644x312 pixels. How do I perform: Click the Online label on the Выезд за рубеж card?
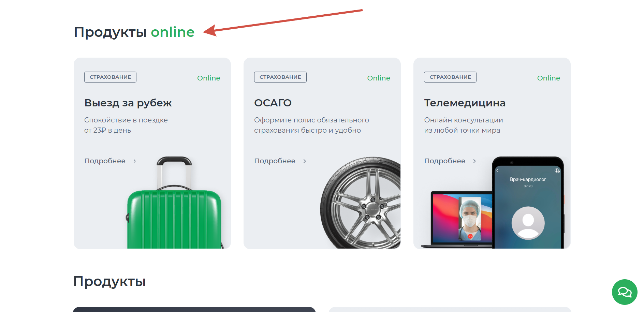point(209,78)
